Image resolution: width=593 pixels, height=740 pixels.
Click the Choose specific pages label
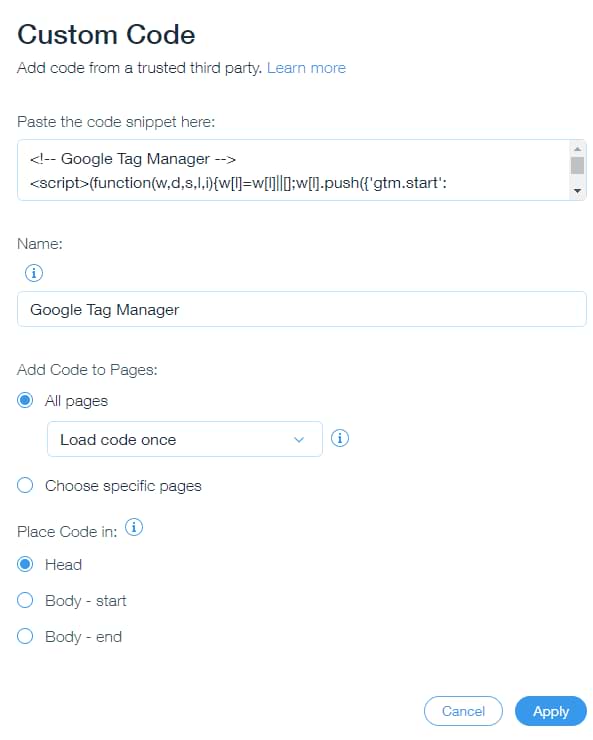coord(123,486)
